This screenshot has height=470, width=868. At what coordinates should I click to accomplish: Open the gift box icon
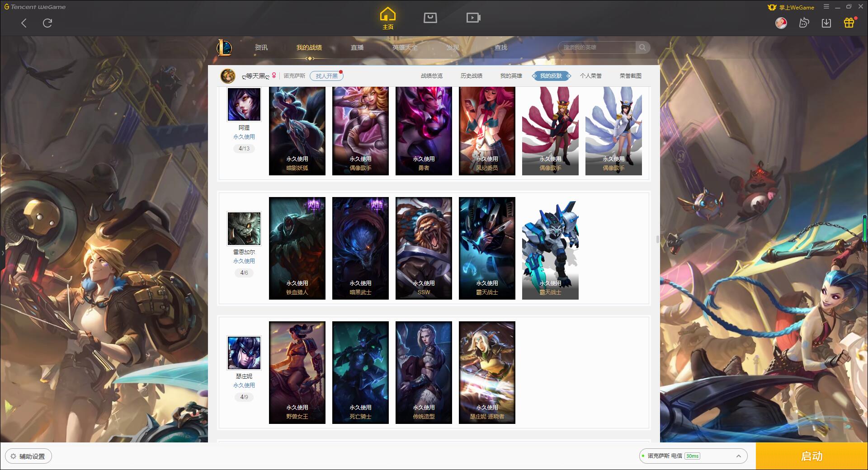849,23
